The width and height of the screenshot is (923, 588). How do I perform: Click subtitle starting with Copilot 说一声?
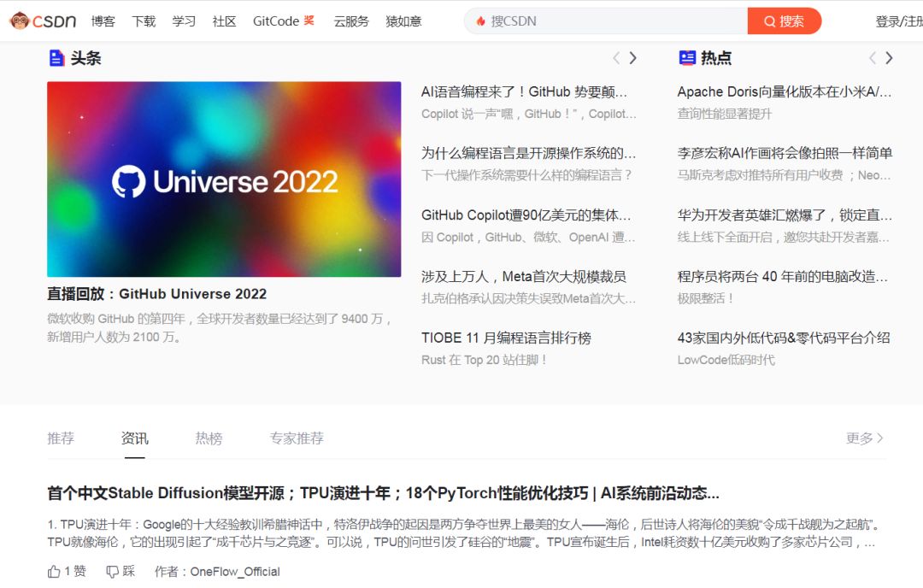click(x=529, y=114)
